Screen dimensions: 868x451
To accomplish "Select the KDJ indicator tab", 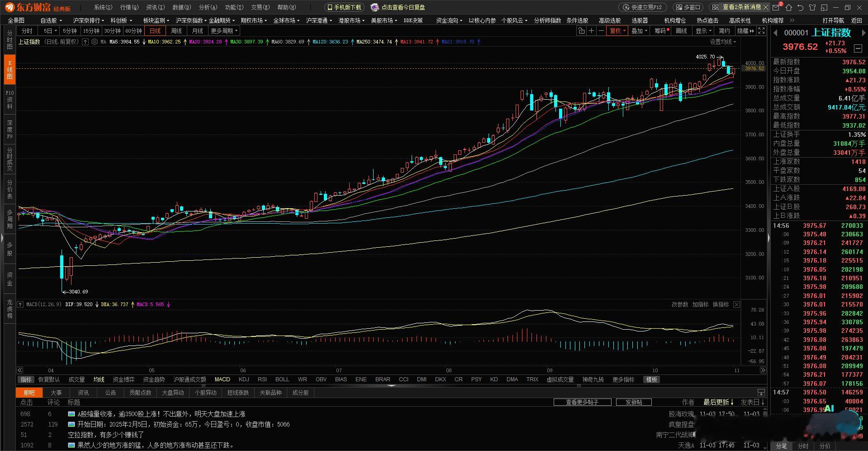I will click(244, 379).
